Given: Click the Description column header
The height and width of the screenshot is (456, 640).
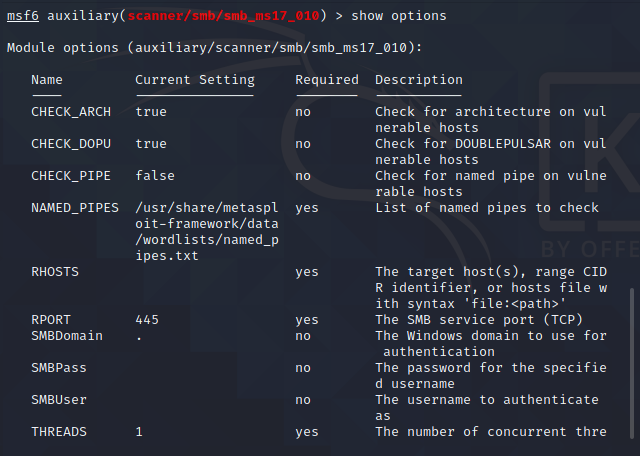Looking at the screenshot, I should coord(419,80).
